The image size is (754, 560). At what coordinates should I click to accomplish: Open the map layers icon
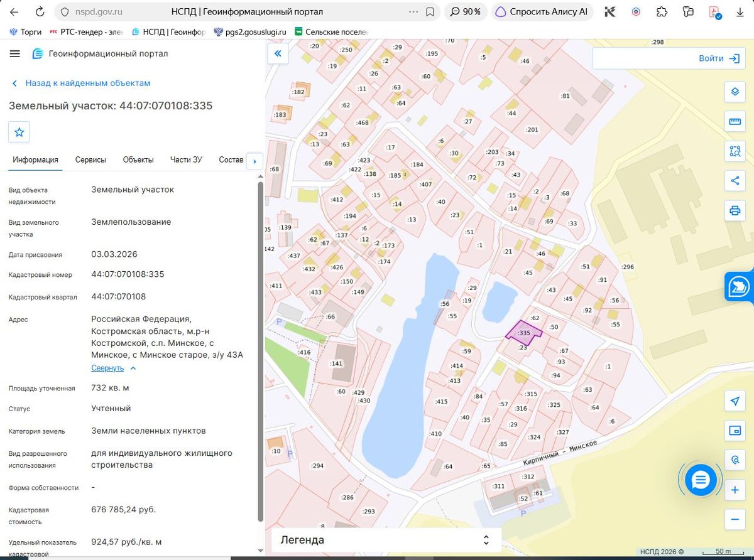pyautogui.click(x=735, y=92)
